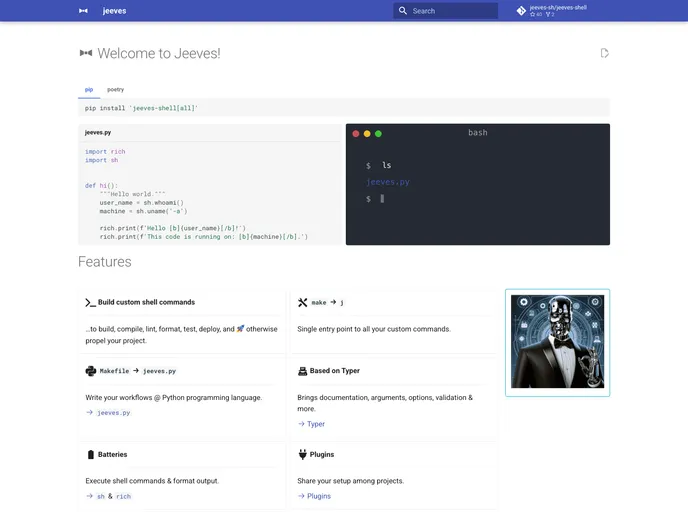
Task: Click the jeeves.py code file title
Action: [x=98, y=132]
